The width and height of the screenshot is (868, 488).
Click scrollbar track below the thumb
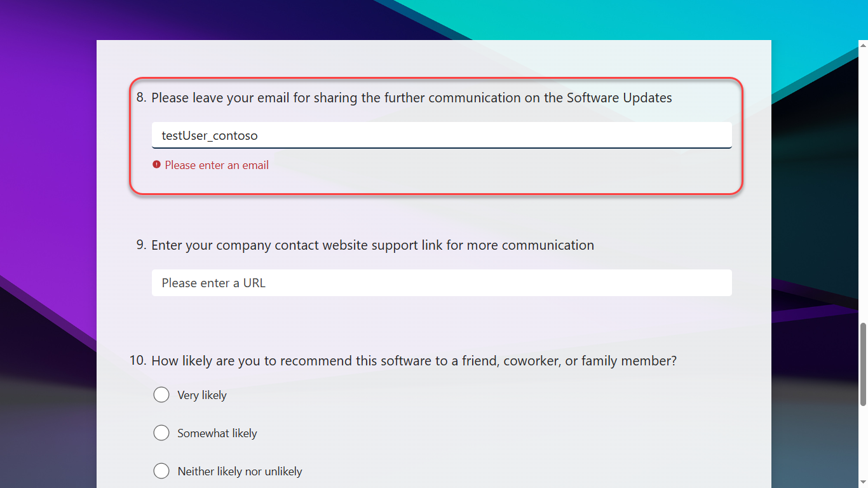pos(863,445)
